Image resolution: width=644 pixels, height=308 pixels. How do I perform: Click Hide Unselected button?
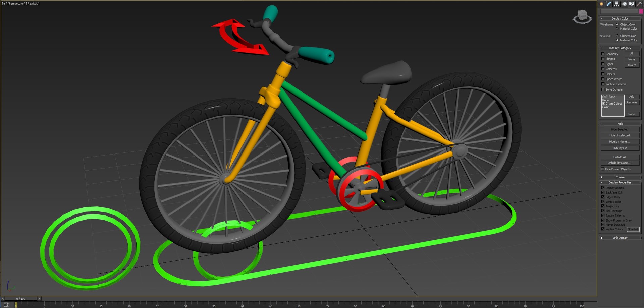click(620, 135)
